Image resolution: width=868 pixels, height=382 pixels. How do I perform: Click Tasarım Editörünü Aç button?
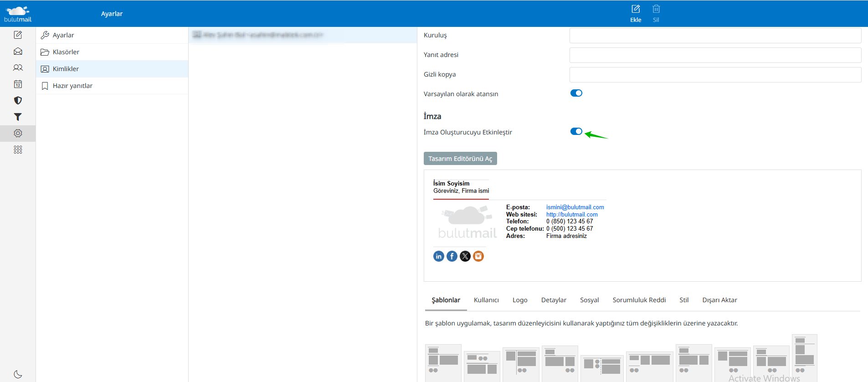coord(460,159)
